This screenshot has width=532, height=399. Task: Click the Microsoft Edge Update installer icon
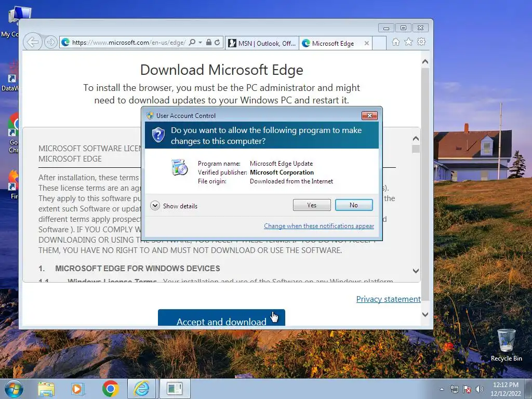click(x=179, y=167)
